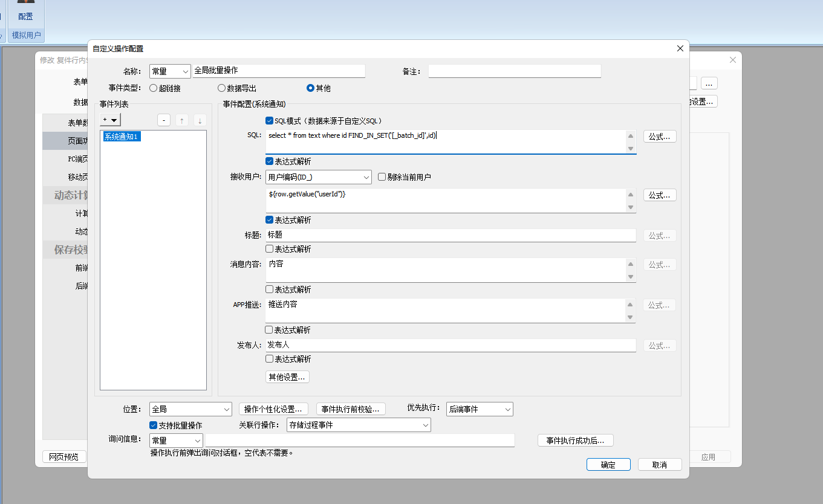Select 系统通知1 in event list
Screen dimensions: 823x504
coord(122,137)
